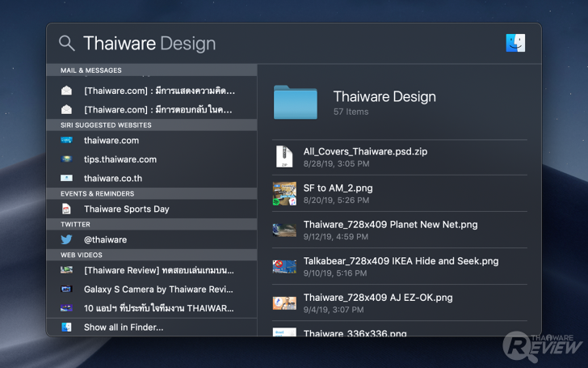
Task: Click IKEA Hide and Seek thumbnail
Action: (x=284, y=266)
